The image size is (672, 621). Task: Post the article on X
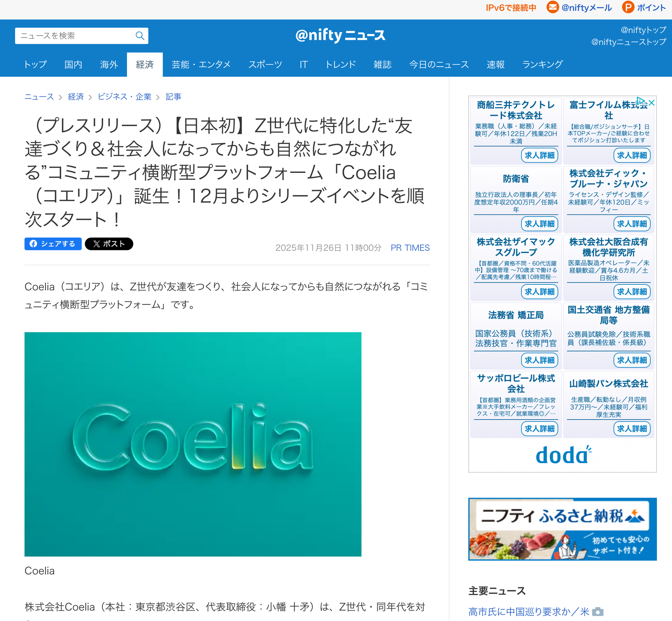109,244
